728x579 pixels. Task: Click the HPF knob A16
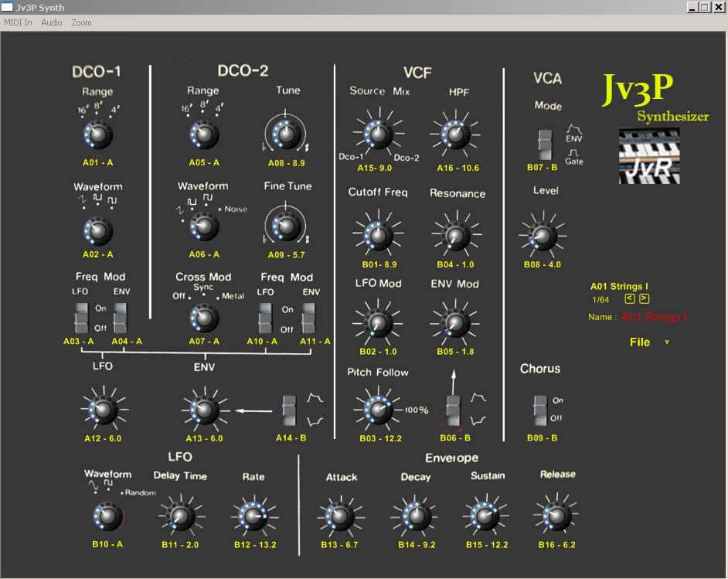pos(455,135)
